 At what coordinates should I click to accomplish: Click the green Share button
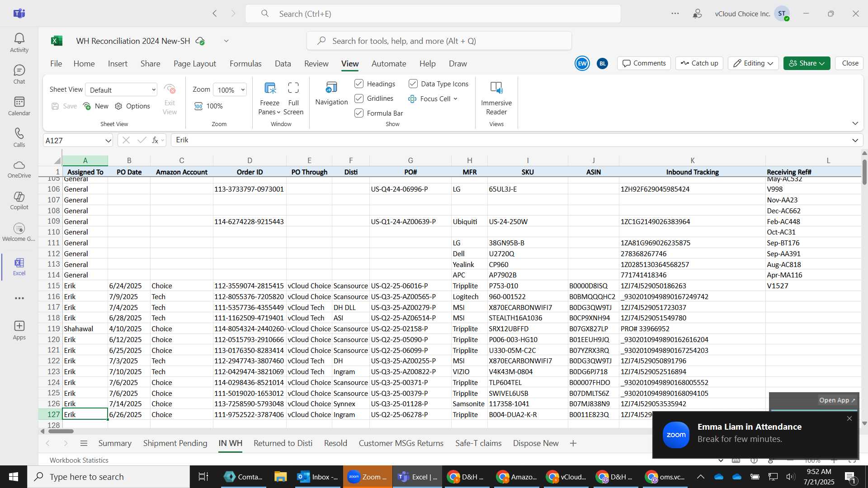point(807,63)
